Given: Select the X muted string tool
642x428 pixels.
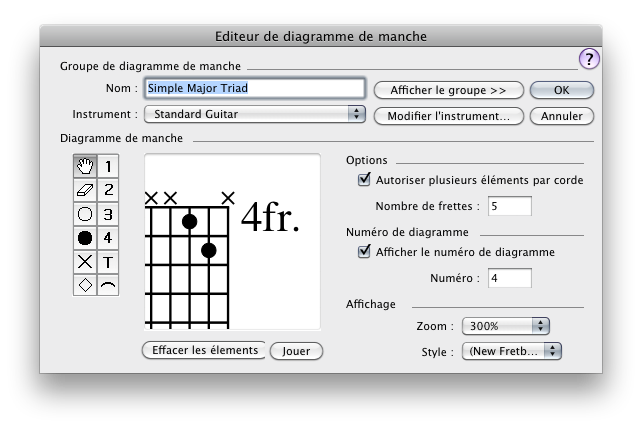Looking at the screenshot, I should pos(85,261).
